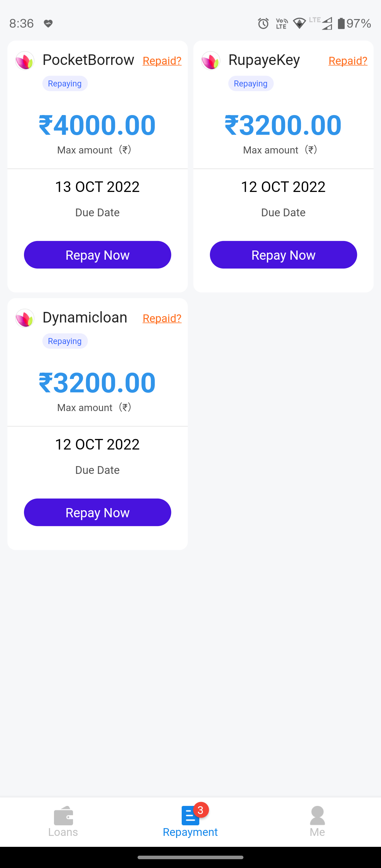Click the Repaid? link on Dynamicloan
The height and width of the screenshot is (868, 381).
click(x=162, y=319)
